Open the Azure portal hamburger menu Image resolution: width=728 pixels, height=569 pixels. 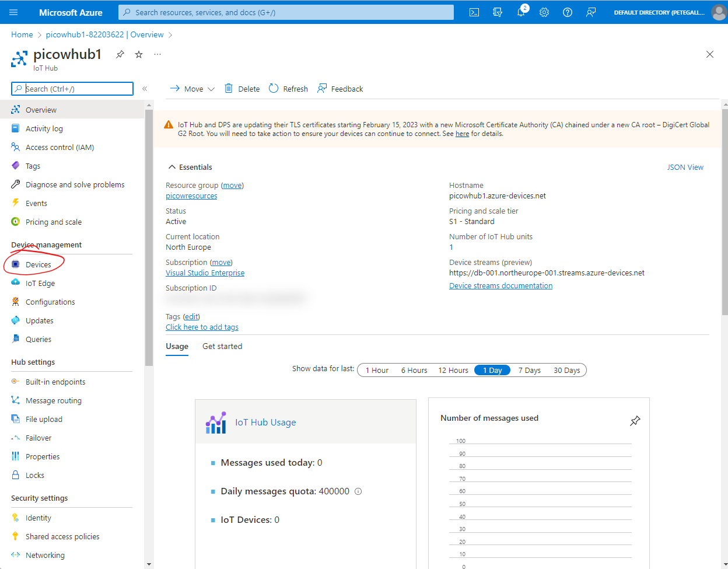[13, 12]
